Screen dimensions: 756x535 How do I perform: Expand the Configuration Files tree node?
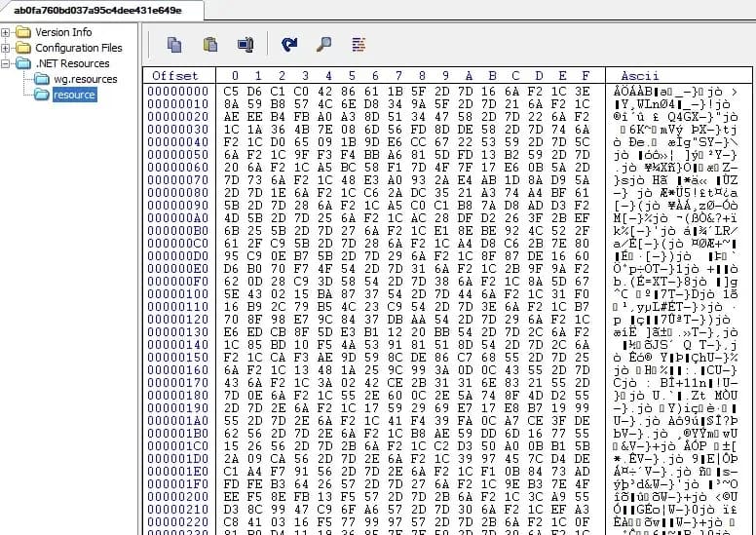[x=5, y=48]
